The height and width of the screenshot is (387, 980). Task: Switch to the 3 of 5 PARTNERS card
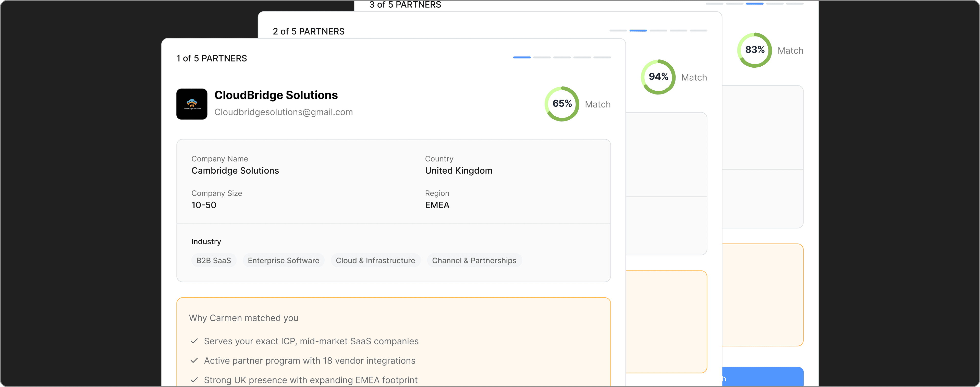tap(405, 5)
